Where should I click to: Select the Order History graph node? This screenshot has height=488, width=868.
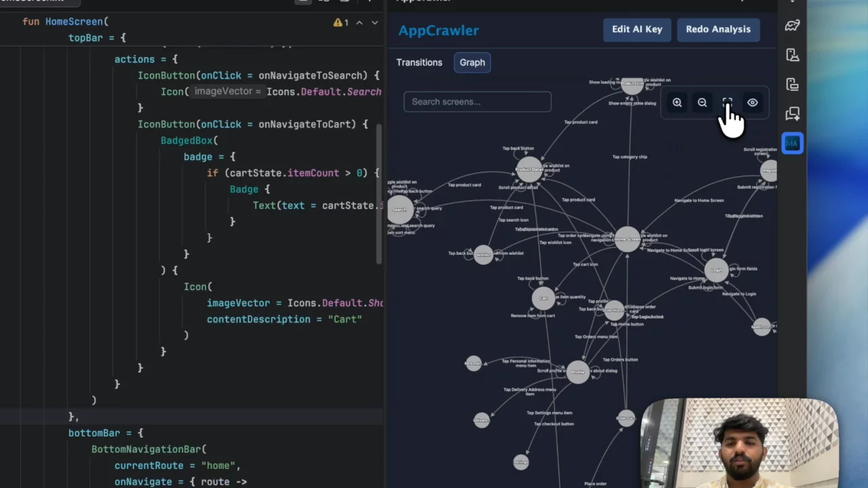tap(614, 310)
